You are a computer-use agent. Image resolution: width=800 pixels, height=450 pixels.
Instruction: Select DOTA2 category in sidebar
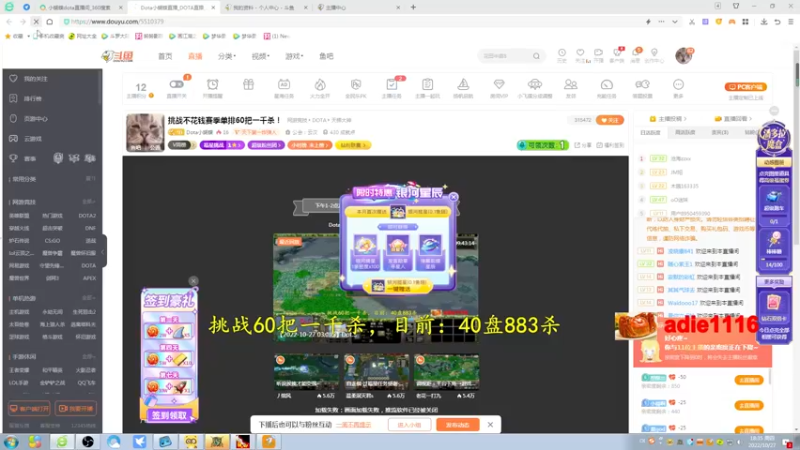coord(87,216)
